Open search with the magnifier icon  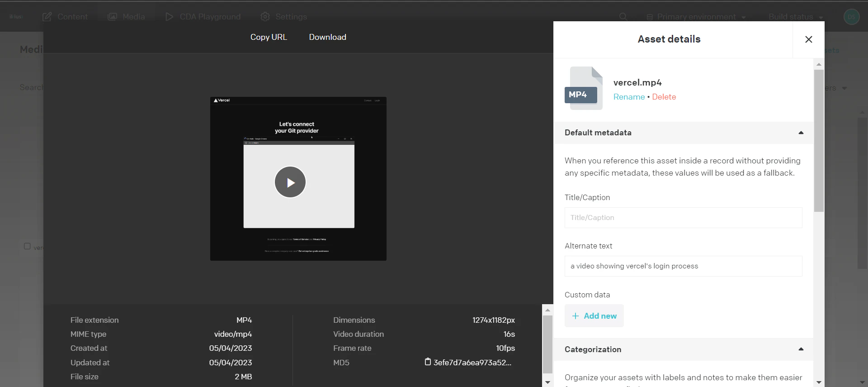(623, 17)
